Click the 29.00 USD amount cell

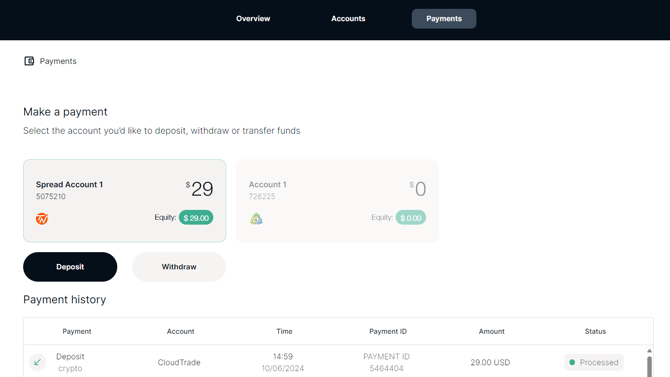click(x=490, y=362)
